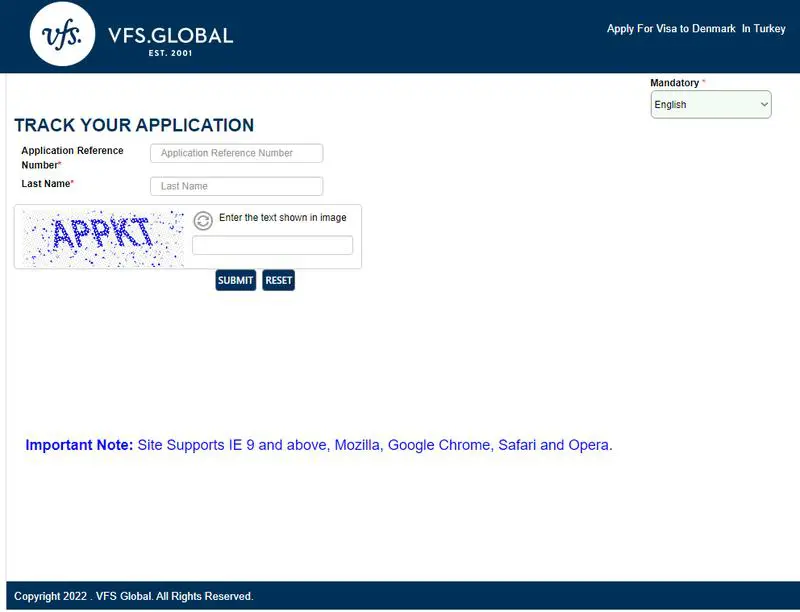Click the copyright footer text
800x612 pixels.
tap(133, 594)
